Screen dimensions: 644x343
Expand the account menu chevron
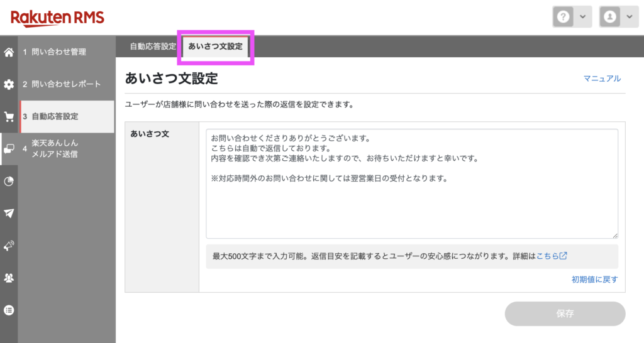click(x=630, y=17)
